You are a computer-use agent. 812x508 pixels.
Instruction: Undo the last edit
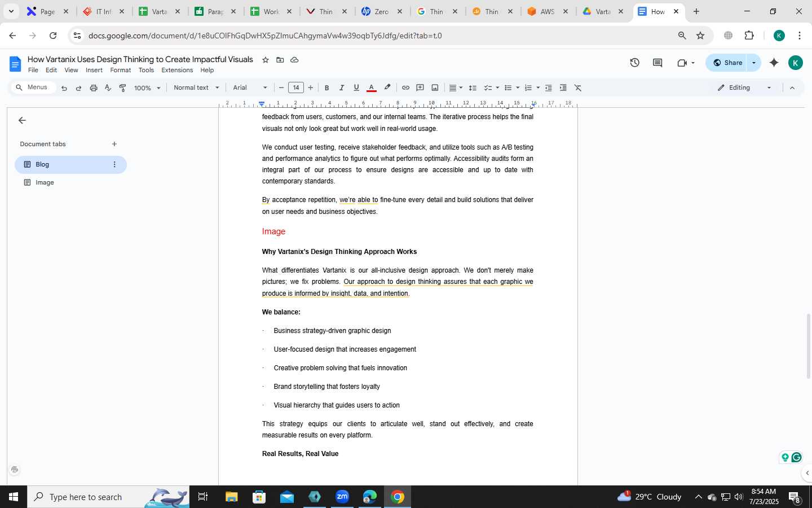click(x=64, y=88)
